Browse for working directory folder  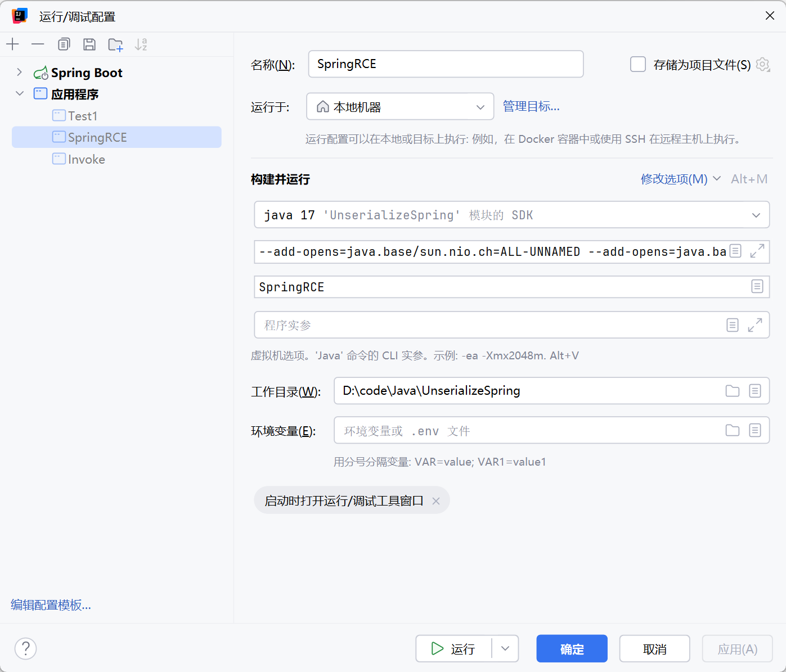(732, 391)
